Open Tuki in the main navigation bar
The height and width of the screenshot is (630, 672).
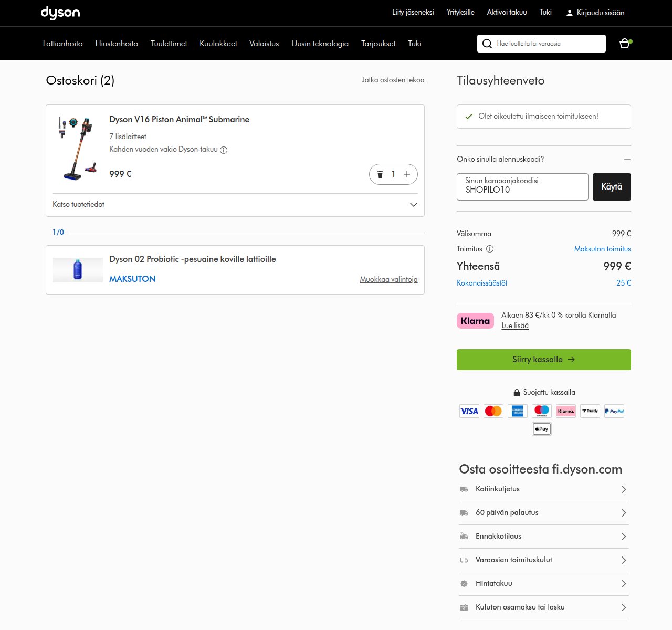(415, 44)
